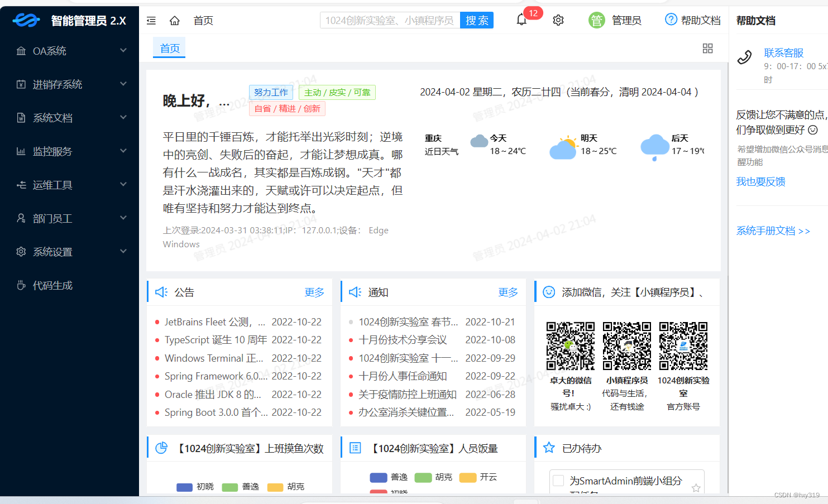The image size is (828, 504).
Task: Select the 首页 page tab
Action: coord(170,49)
